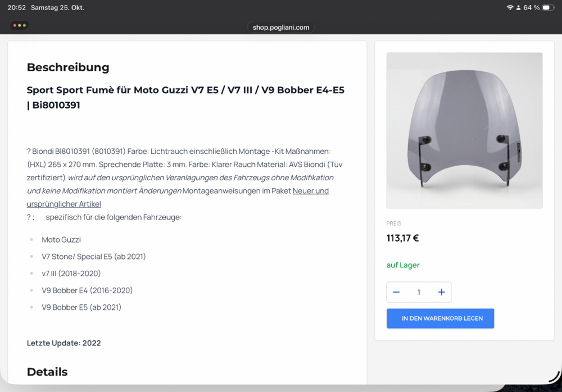Click the Details section heading

pos(47,372)
